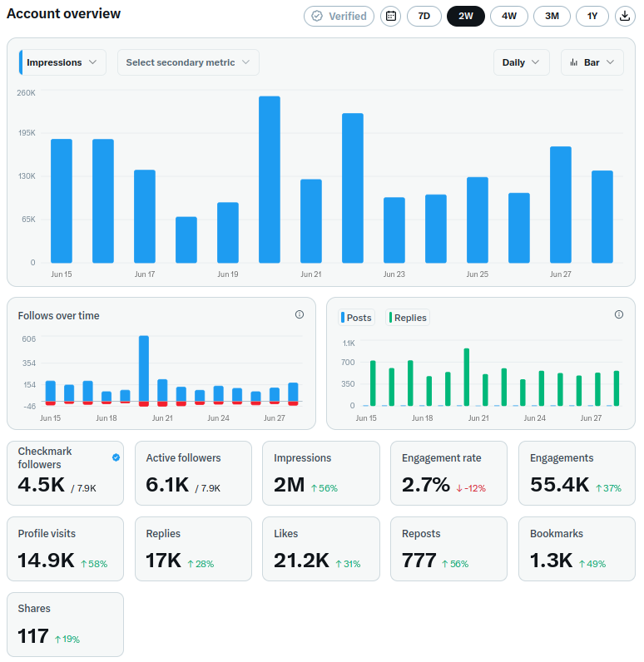Click the 56% Impressions change indicator
Screen dimensions: 644x662
click(324, 488)
